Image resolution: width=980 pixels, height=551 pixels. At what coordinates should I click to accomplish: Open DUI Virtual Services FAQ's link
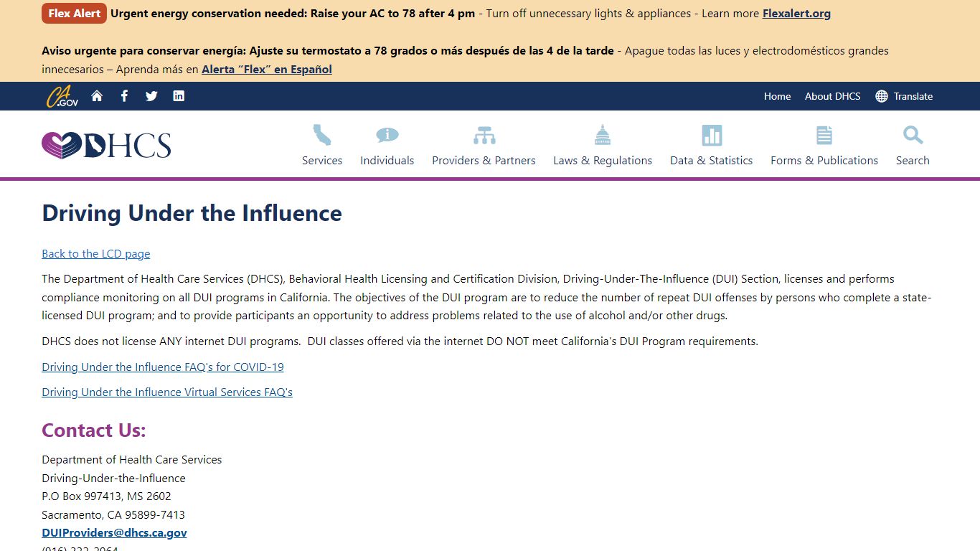[x=167, y=392]
